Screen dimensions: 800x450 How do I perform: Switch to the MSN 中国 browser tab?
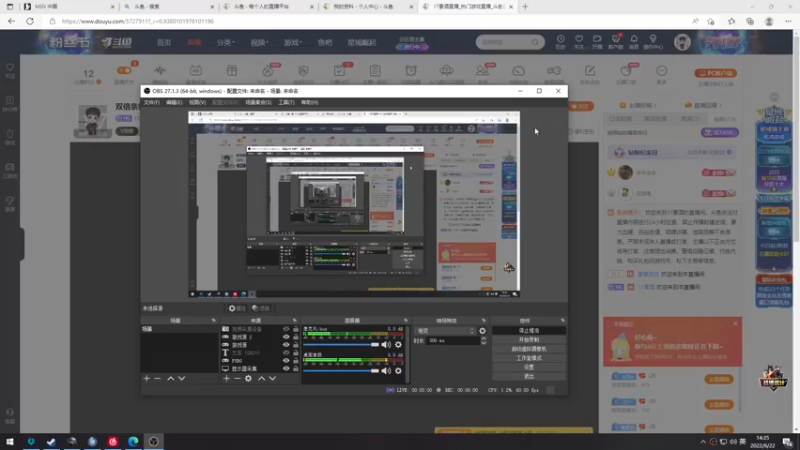[x=69, y=7]
